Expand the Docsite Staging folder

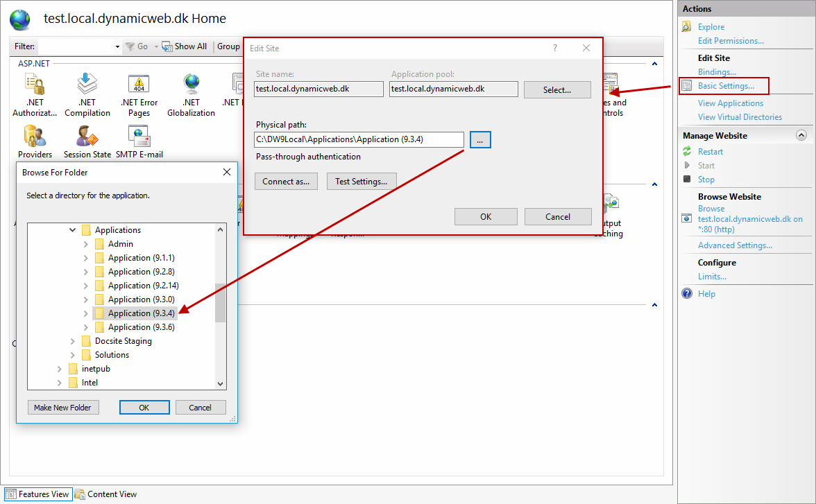point(73,341)
